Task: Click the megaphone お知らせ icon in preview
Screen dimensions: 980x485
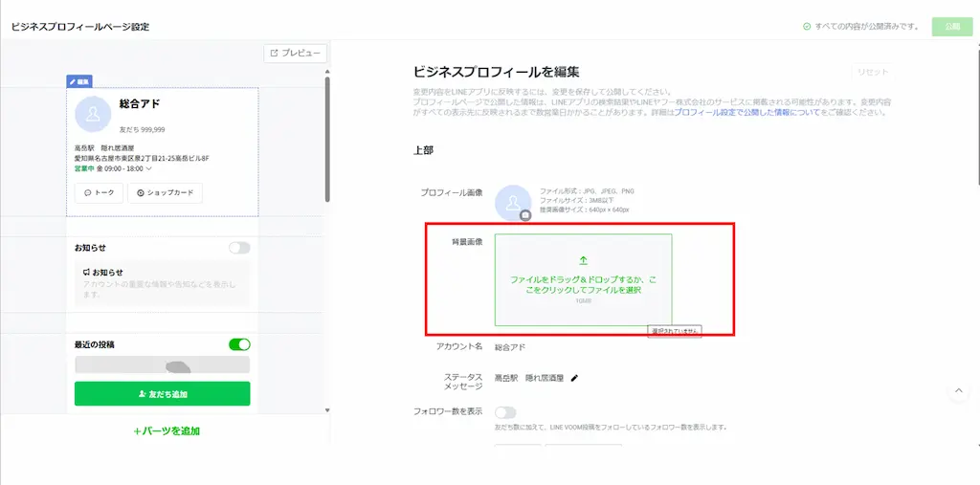Action: click(87, 273)
